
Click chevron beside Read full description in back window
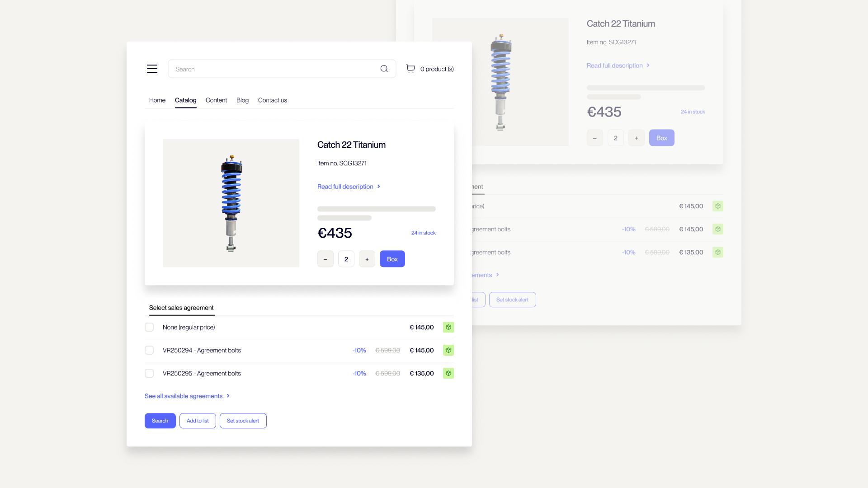[648, 65]
